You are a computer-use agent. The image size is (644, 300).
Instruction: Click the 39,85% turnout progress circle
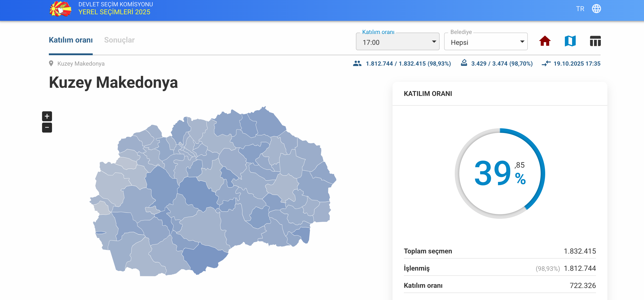(x=500, y=173)
